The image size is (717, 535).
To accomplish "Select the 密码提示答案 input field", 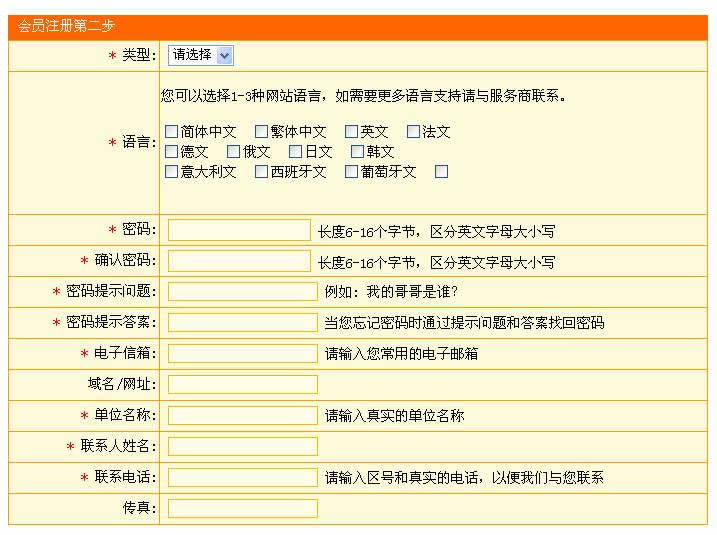I will click(x=242, y=323).
